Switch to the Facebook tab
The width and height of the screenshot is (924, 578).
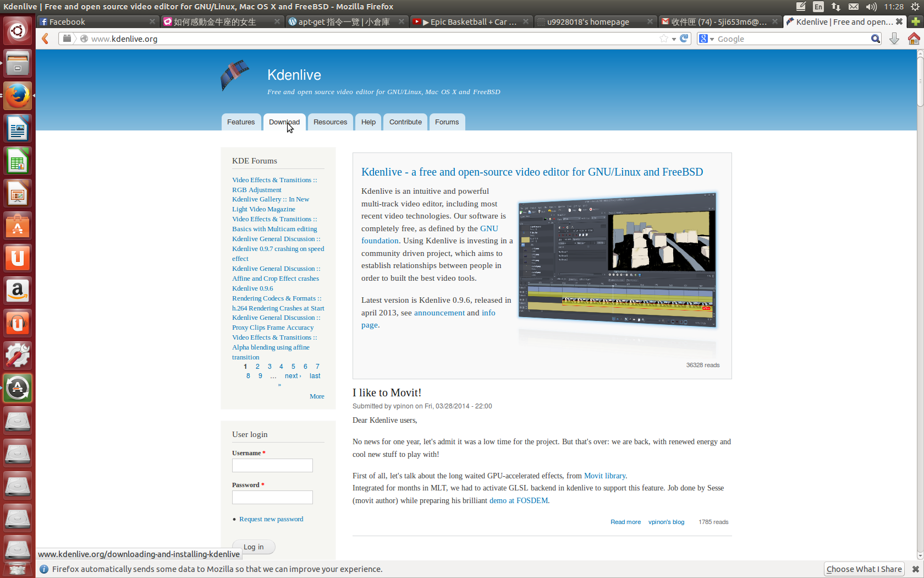click(98, 21)
